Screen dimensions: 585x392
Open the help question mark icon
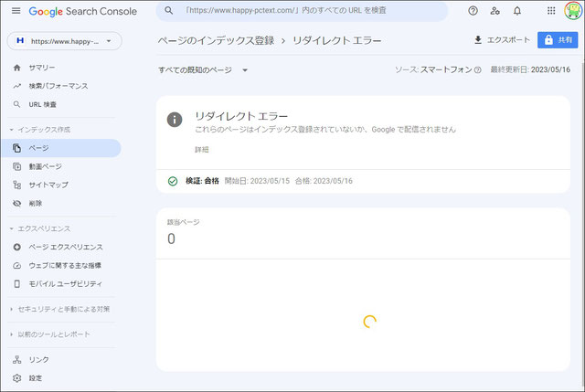473,11
